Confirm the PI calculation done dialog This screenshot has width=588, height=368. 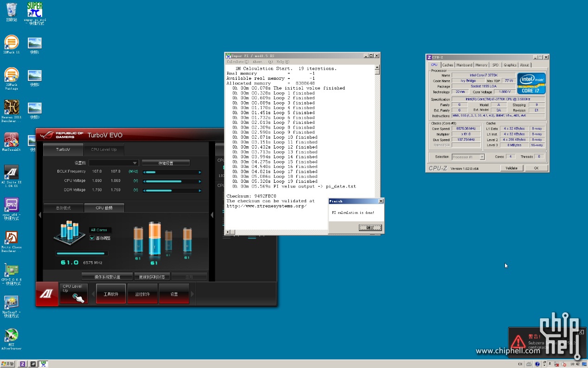[370, 227]
